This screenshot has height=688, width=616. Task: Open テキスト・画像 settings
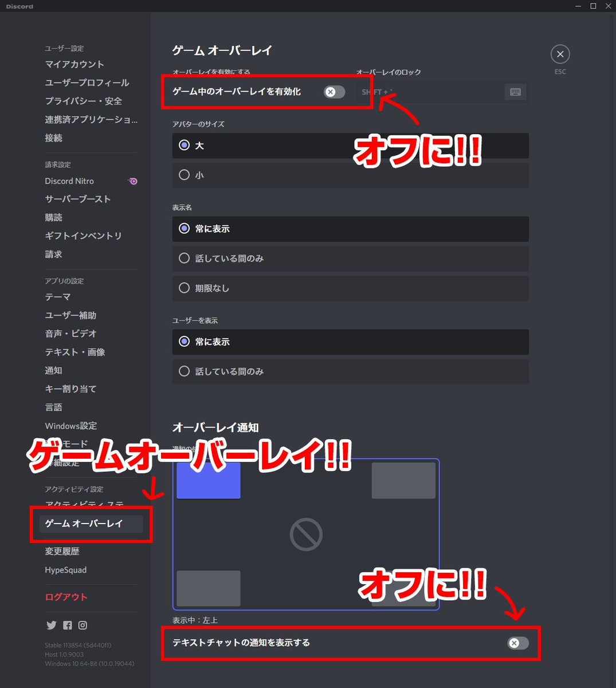(x=75, y=352)
